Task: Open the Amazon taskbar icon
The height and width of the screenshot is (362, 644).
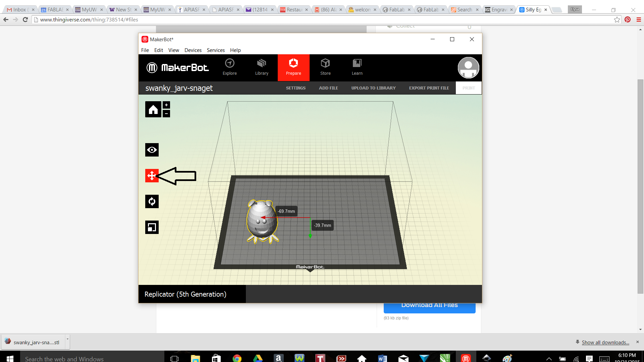Action: coord(278,358)
